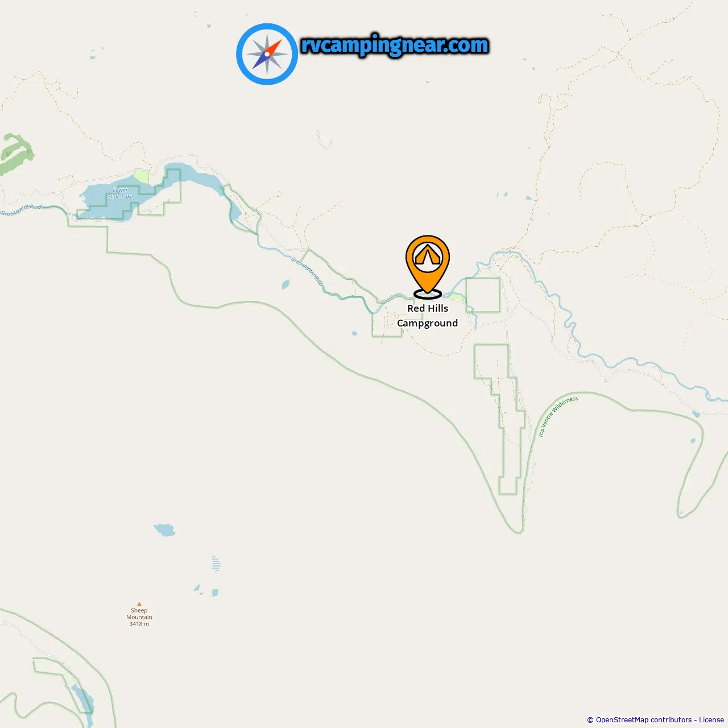
Task: Click the orange campground tent map pin
Action: tap(428, 266)
